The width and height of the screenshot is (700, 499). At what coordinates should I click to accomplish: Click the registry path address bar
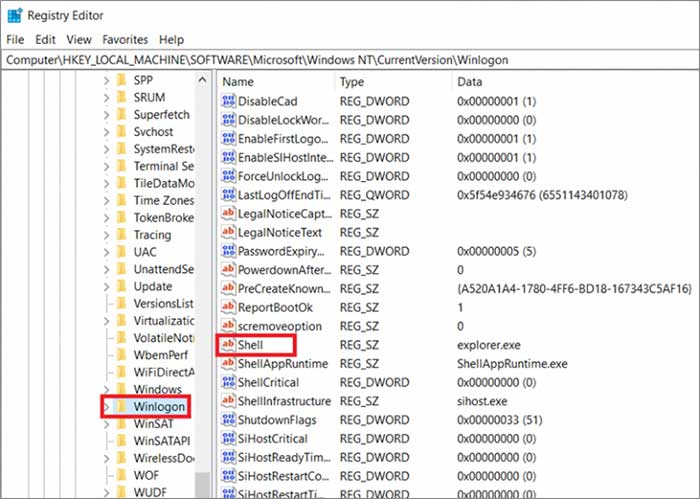[x=350, y=60]
